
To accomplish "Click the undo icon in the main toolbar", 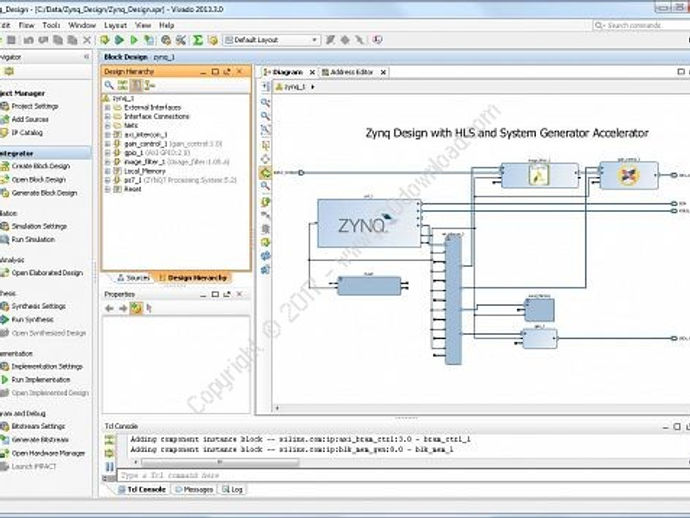I will 29,40.
